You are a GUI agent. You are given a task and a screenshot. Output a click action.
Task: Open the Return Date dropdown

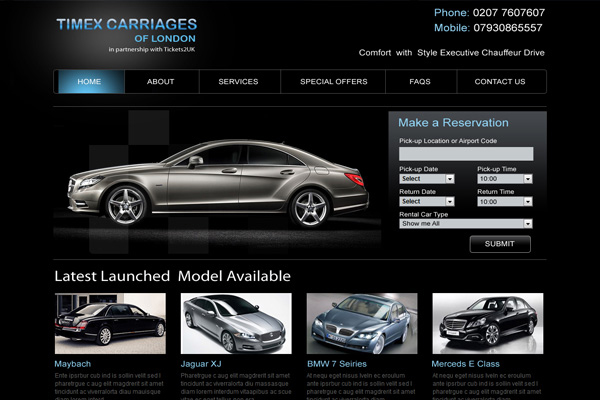click(x=427, y=201)
